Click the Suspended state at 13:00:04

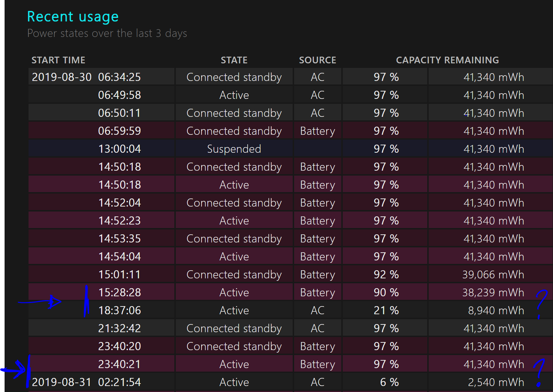[234, 149]
